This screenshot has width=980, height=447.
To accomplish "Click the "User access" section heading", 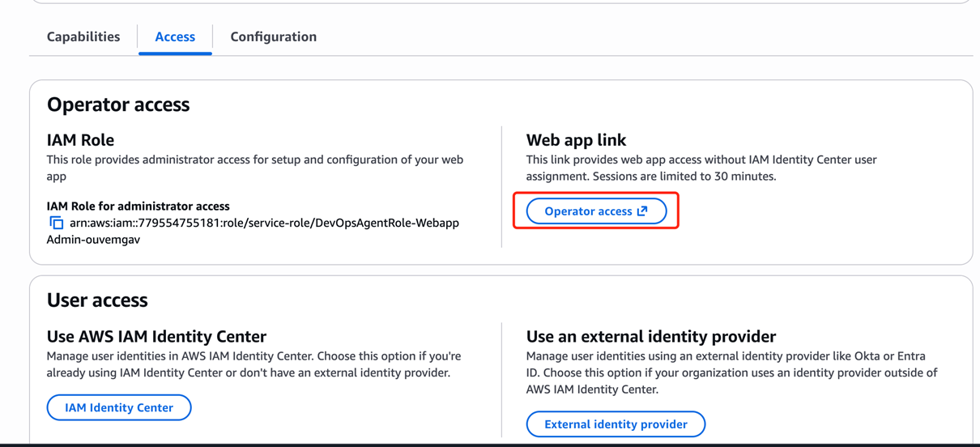I will (97, 300).
